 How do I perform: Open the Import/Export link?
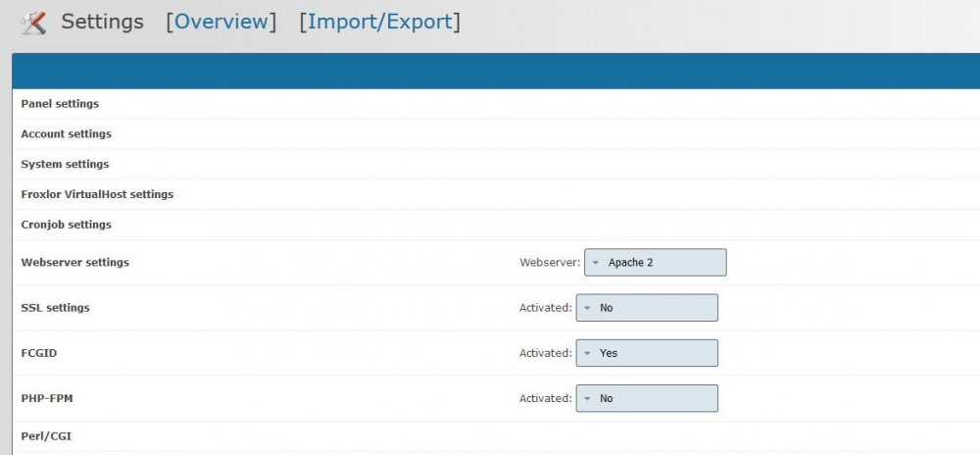click(x=379, y=22)
